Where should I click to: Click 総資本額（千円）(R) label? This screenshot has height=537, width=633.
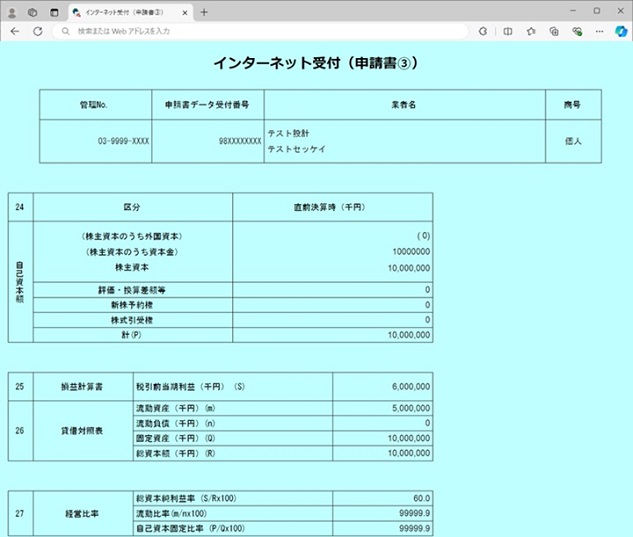175,453
